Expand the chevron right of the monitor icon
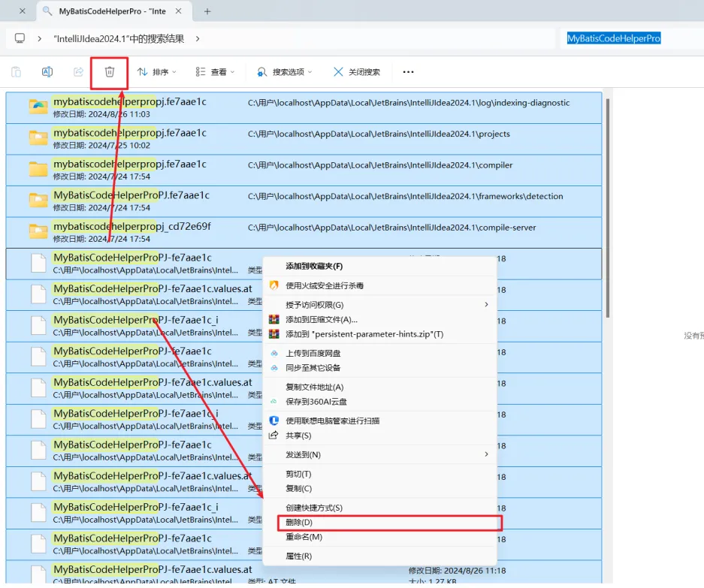 pyautogui.click(x=40, y=39)
